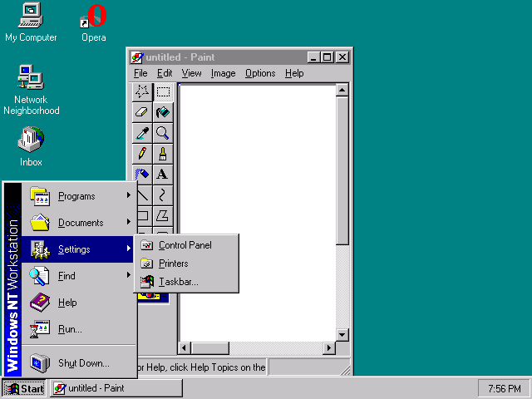Click the vertical scrollbar thumb in Paint
This screenshot has height=399, width=532.
click(342, 170)
